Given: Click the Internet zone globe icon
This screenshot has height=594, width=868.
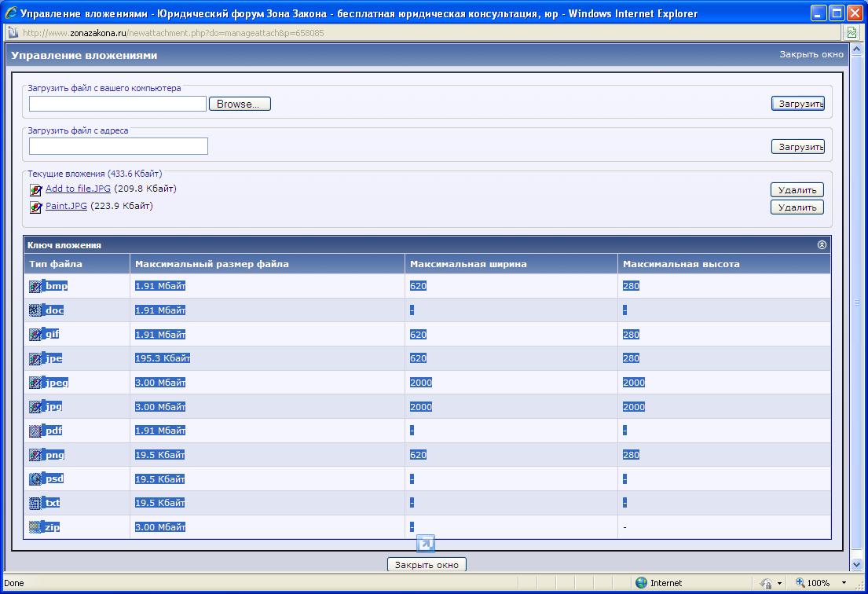Looking at the screenshot, I should pyautogui.click(x=642, y=582).
